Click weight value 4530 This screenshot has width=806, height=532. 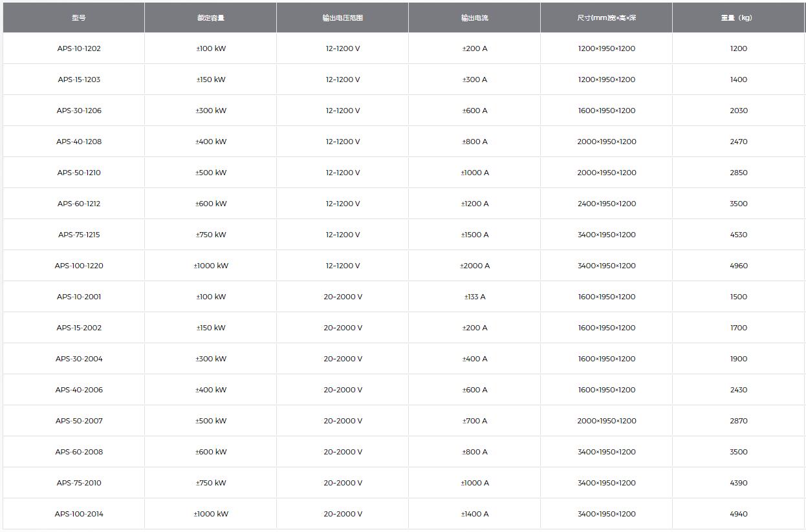click(x=739, y=235)
